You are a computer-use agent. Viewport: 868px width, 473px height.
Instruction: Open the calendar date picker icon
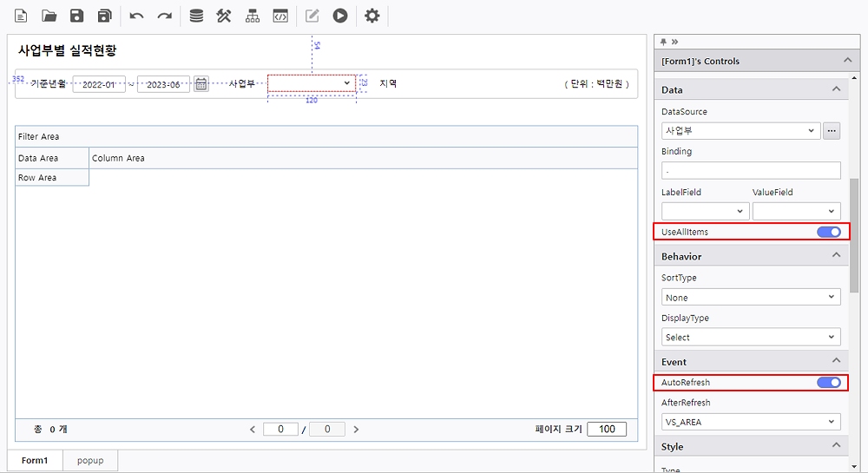(x=201, y=84)
